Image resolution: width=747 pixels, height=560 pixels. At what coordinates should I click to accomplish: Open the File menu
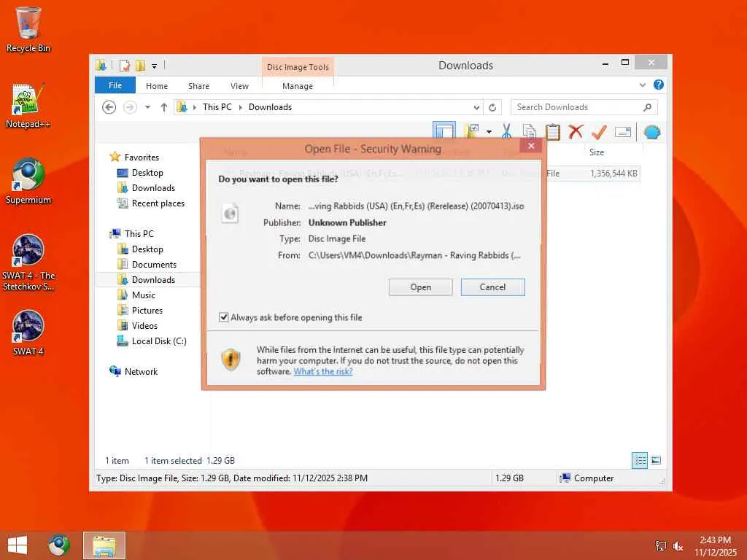tap(115, 85)
